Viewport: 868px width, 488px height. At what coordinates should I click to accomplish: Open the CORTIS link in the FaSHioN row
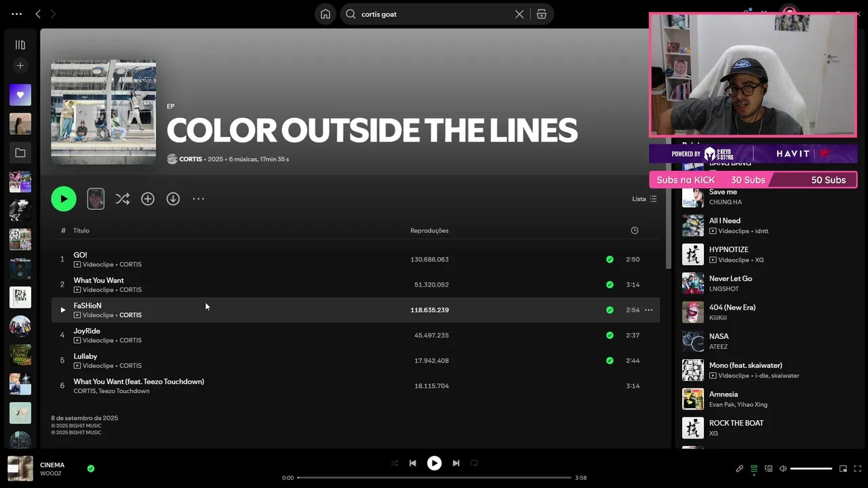[130, 315]
